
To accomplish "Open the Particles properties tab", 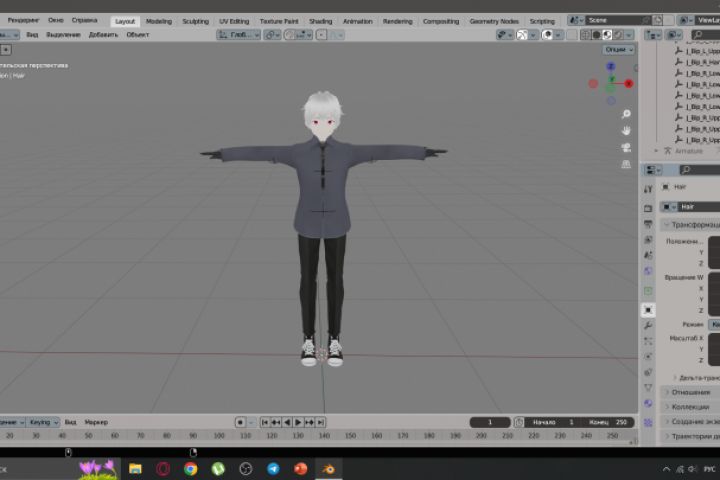I will (648, 341).
